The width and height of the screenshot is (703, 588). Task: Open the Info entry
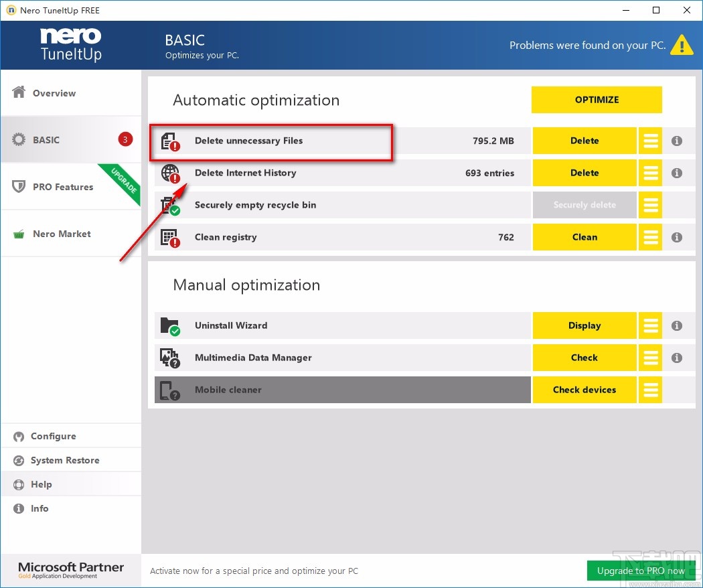71,508
